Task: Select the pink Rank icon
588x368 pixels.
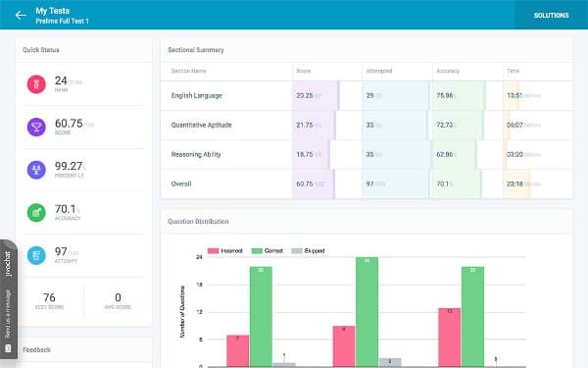Action: (36, 84)
